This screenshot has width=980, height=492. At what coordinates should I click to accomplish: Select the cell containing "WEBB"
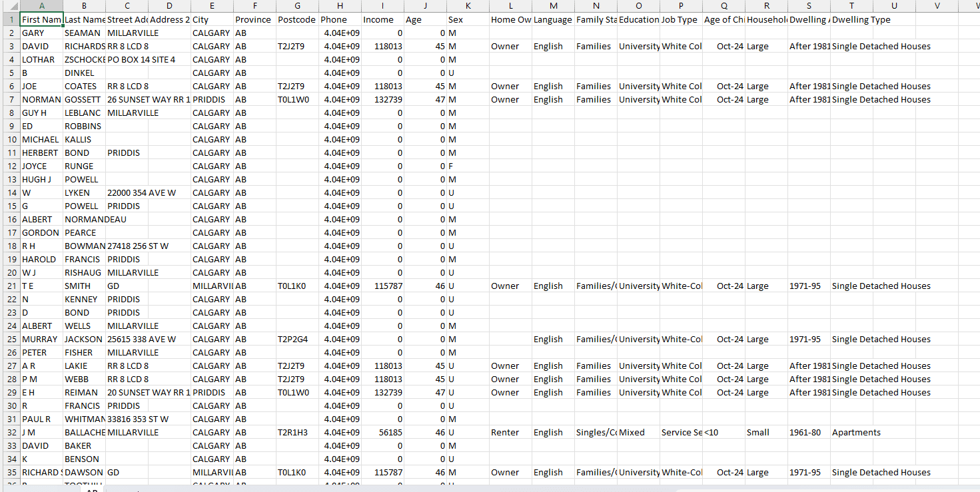(x=85, y=379)
